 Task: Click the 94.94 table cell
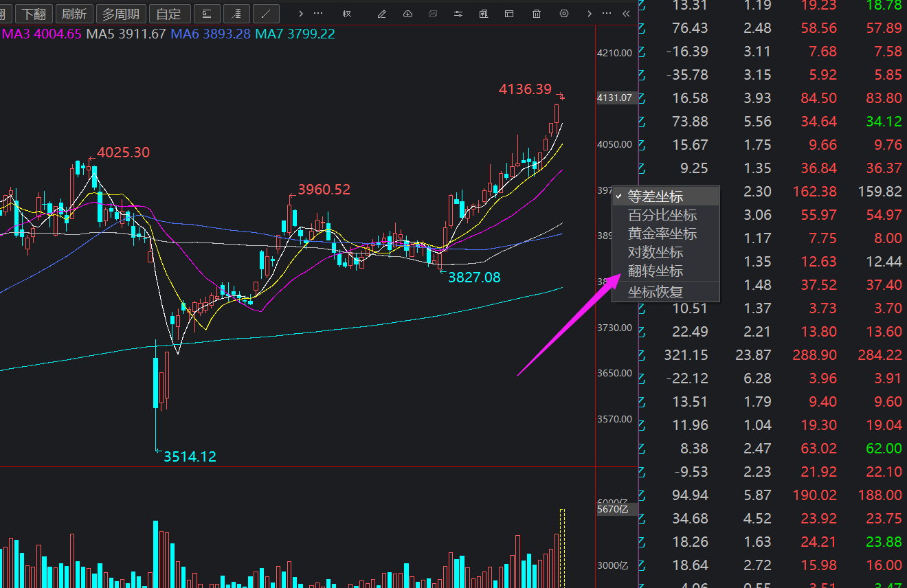(x=690, y=495)
